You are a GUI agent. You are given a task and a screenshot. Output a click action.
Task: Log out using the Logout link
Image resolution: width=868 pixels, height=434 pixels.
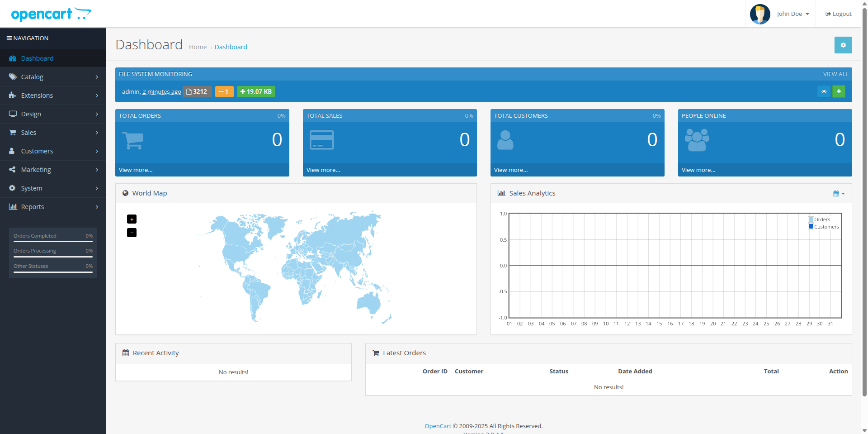click(x=838, y=14)
